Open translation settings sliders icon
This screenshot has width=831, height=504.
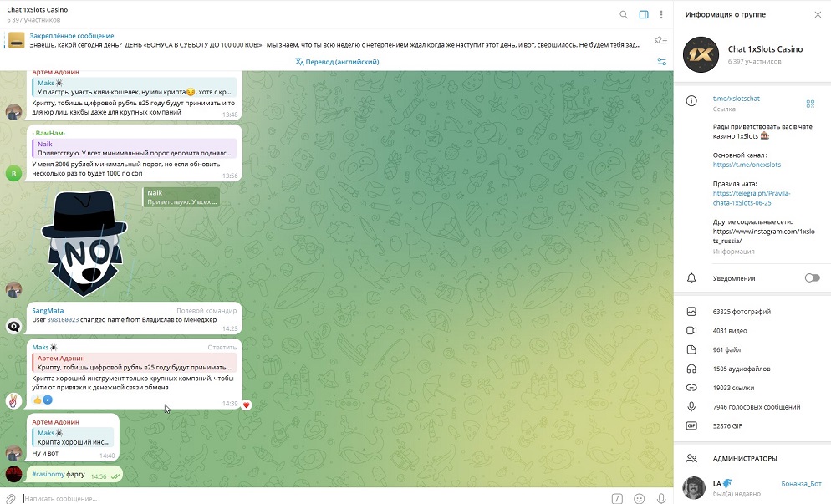pos(662,62)
